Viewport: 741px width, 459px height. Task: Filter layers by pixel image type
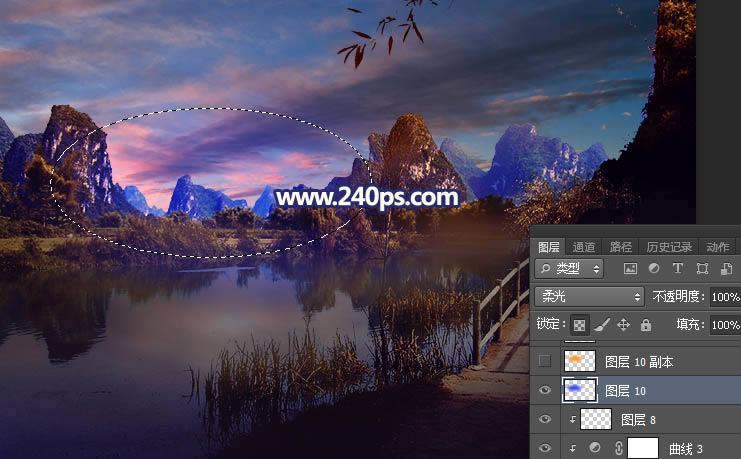point(630,268)
